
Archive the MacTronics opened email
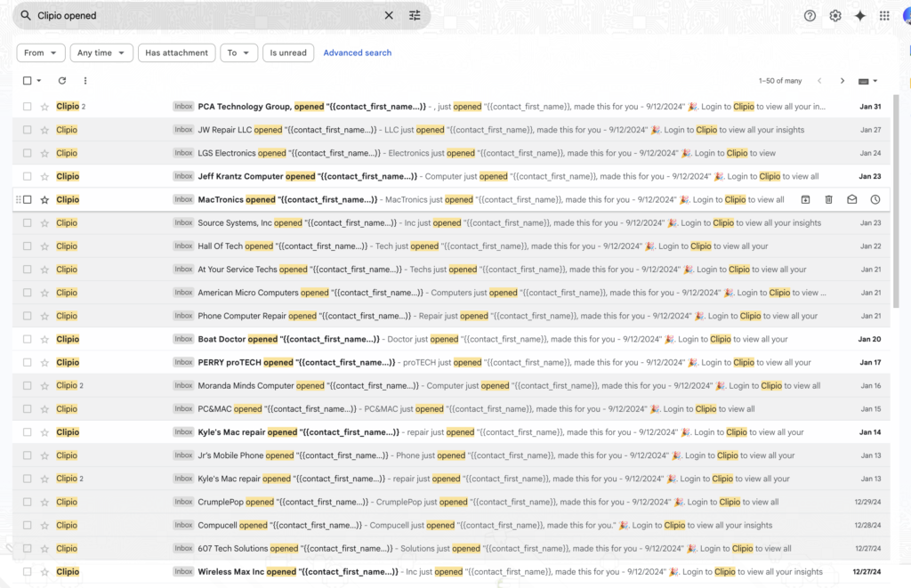(x=805, y=199)
